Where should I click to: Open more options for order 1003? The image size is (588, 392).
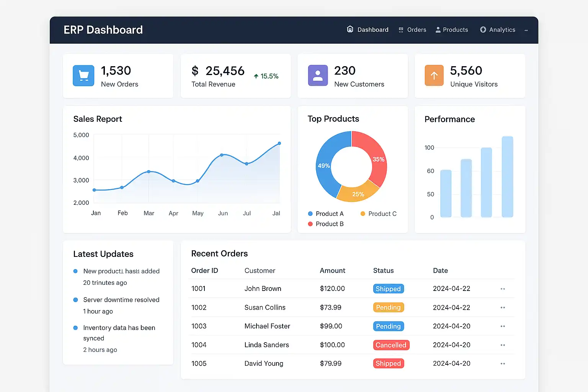pyautogui.click(x=503, y=326)
